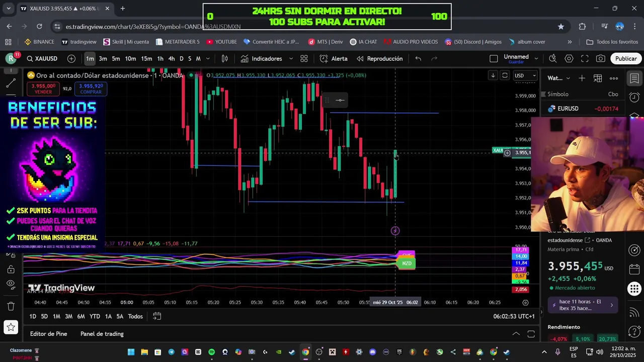Viewport: 644px width, 362px height.
Task: Select the 1m timeframe
Action: pos(90,59)
